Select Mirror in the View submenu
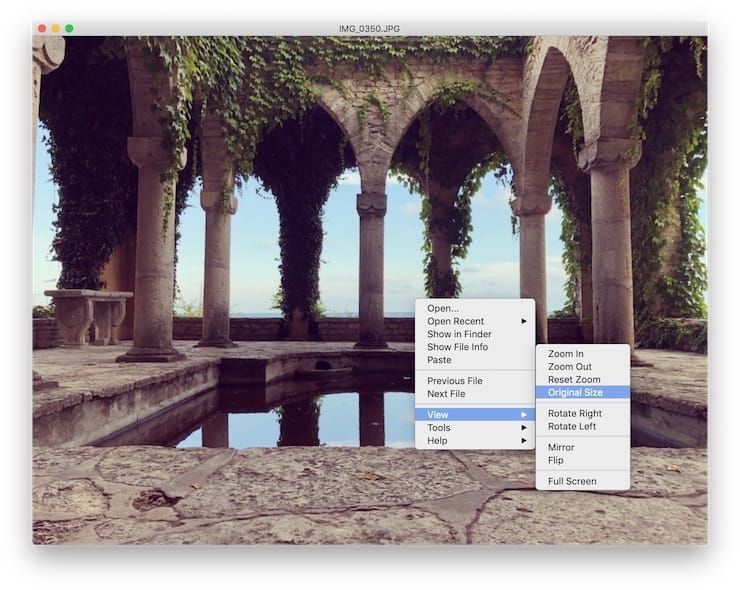Image resolution: width=740 pixels, height=590 pixels. click(583, 447)
